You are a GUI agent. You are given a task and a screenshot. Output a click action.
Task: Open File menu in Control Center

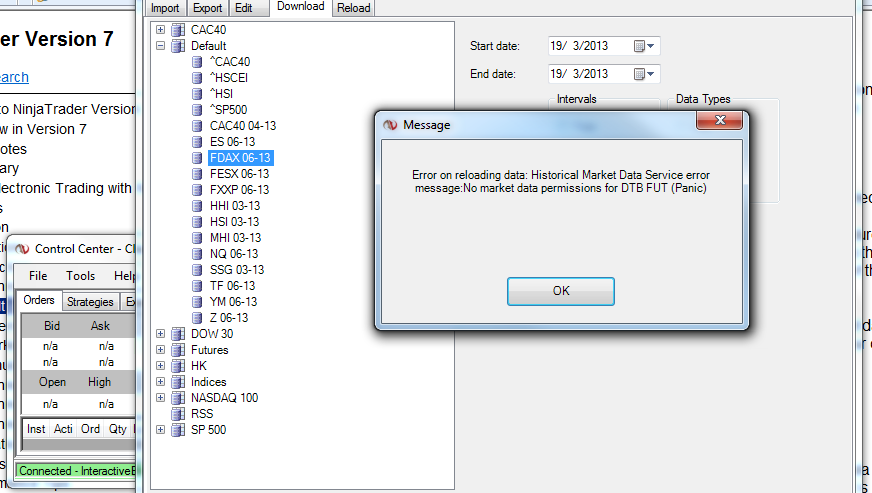point(38,276)
